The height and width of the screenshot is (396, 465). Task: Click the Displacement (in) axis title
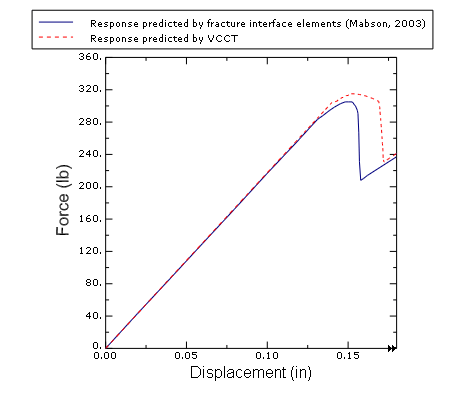[x=251, y=373]
